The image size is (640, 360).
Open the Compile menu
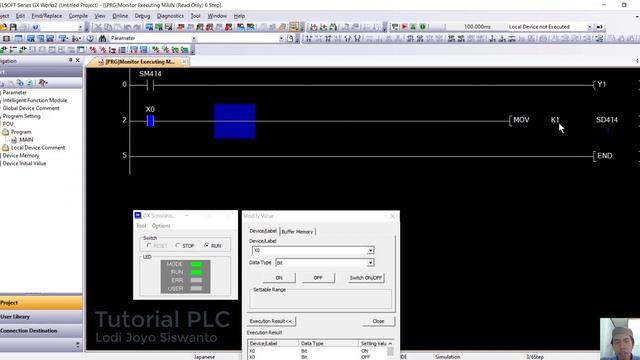(78, 16)
